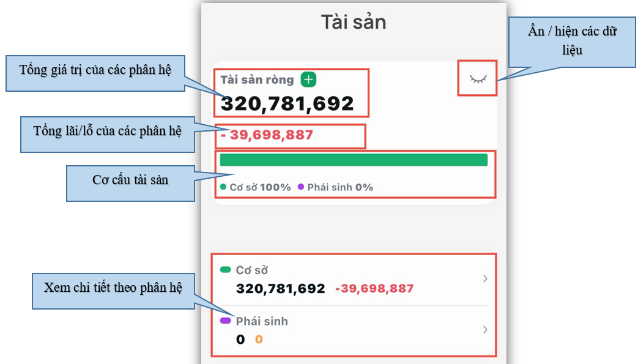Click the Ẩn / hiện các dữ liệu callout

[572, 40]
